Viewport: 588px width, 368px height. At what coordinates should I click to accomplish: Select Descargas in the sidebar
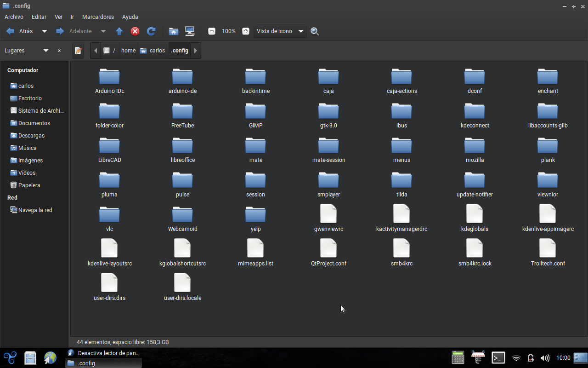pyautogui.click(x=31, y=136)
